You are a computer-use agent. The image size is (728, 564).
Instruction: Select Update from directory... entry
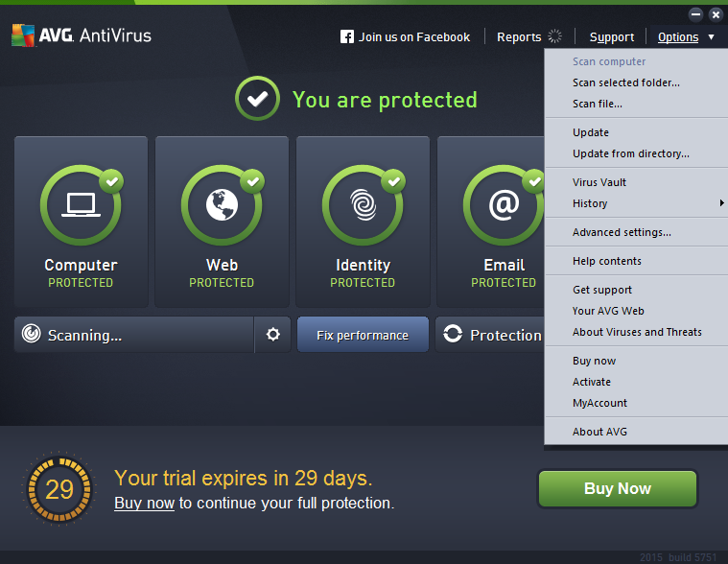click(636, 153)
